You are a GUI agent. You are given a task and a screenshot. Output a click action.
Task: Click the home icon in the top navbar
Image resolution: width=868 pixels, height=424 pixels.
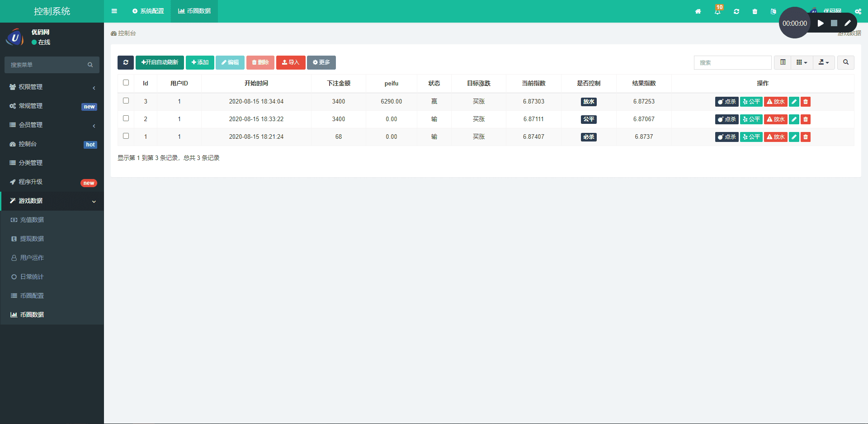698,11
